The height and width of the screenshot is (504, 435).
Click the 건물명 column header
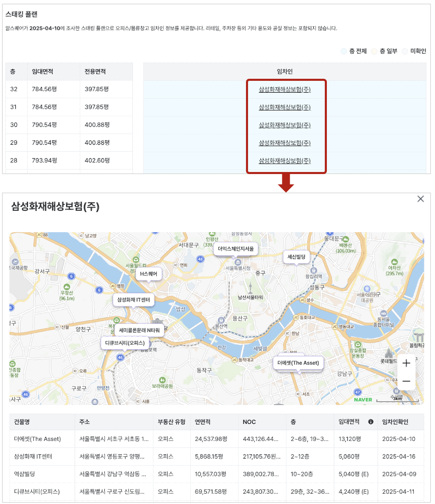click(43, 422)
